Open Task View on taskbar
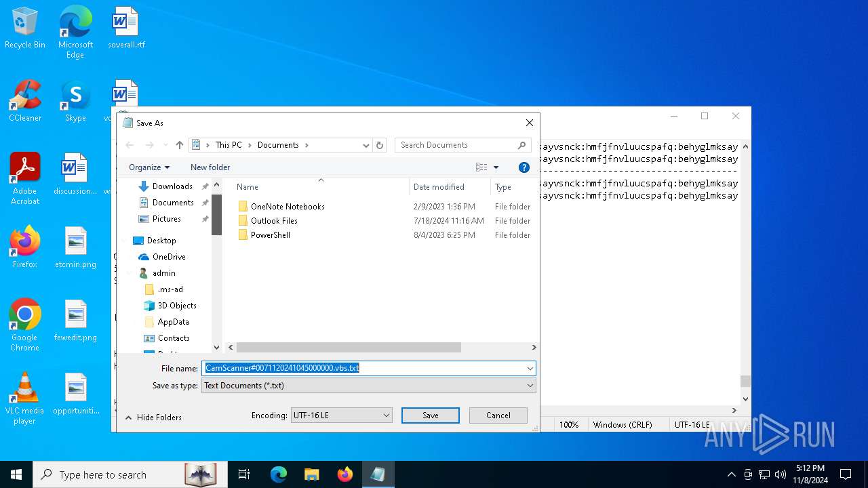 (244, 474)
